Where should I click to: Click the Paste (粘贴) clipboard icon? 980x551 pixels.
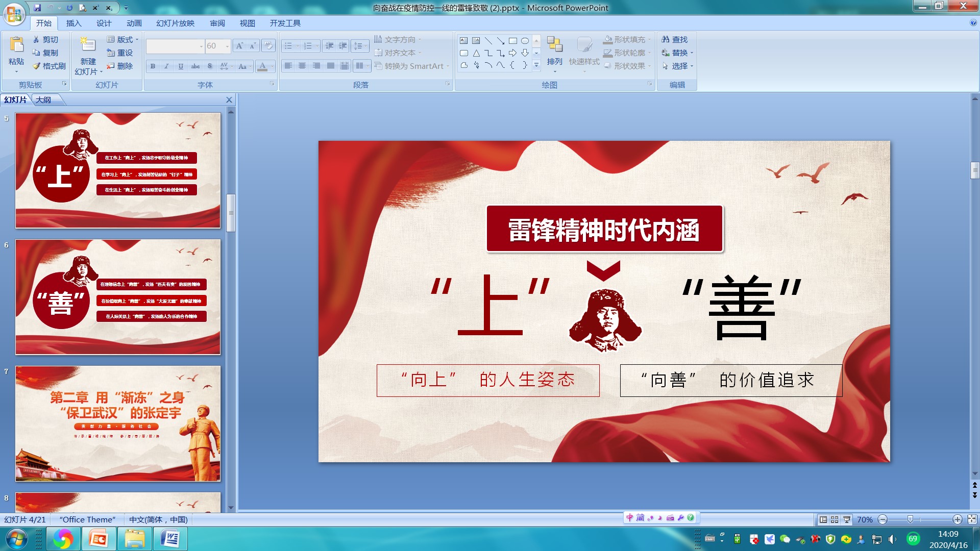pos(16,45)
